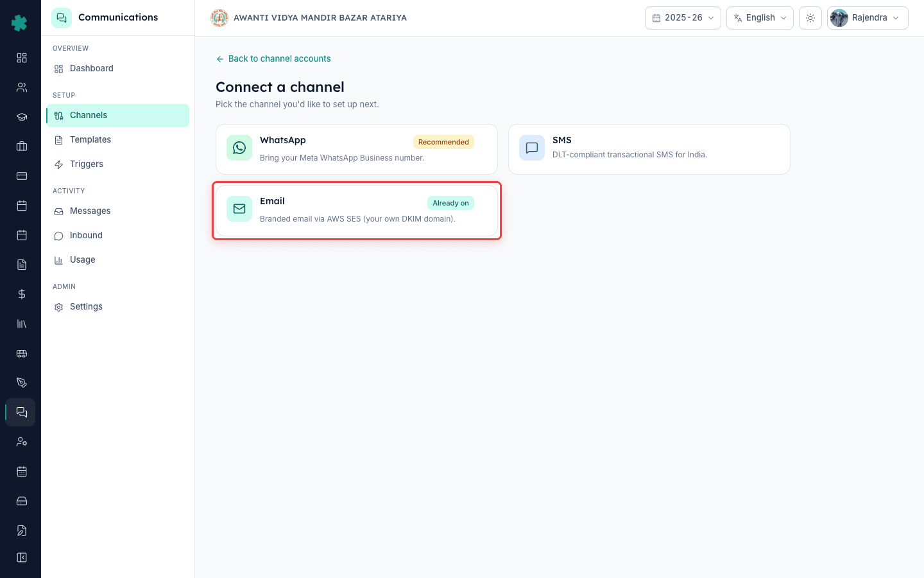The width and height of the screenshot is (924, 578).
Task: Collapse the sidebar with the panel icon
Action: pos(22,557)
